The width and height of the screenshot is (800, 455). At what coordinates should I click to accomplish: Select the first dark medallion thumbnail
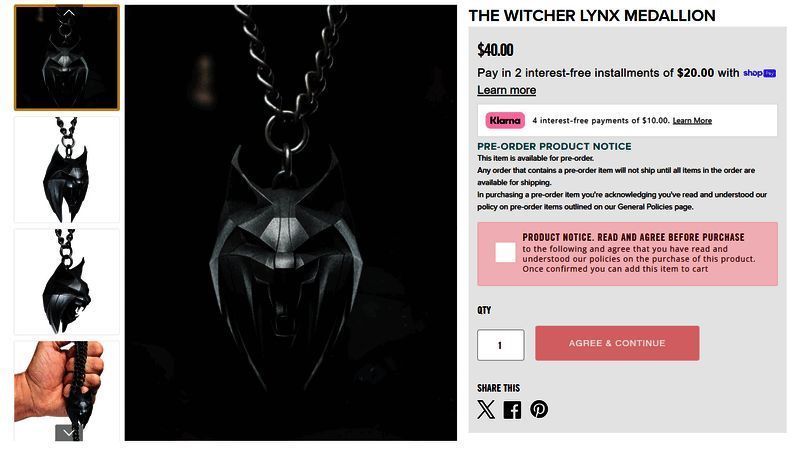67,58
